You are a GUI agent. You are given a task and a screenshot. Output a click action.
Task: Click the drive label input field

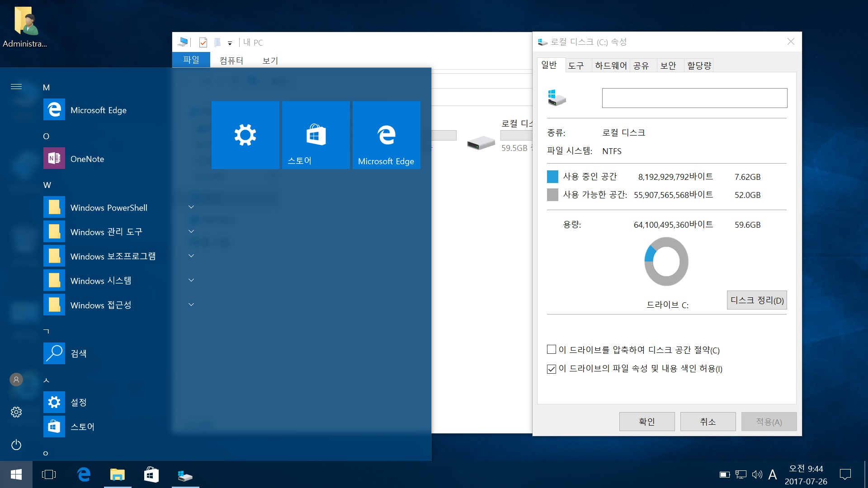[x=694, y=98]
